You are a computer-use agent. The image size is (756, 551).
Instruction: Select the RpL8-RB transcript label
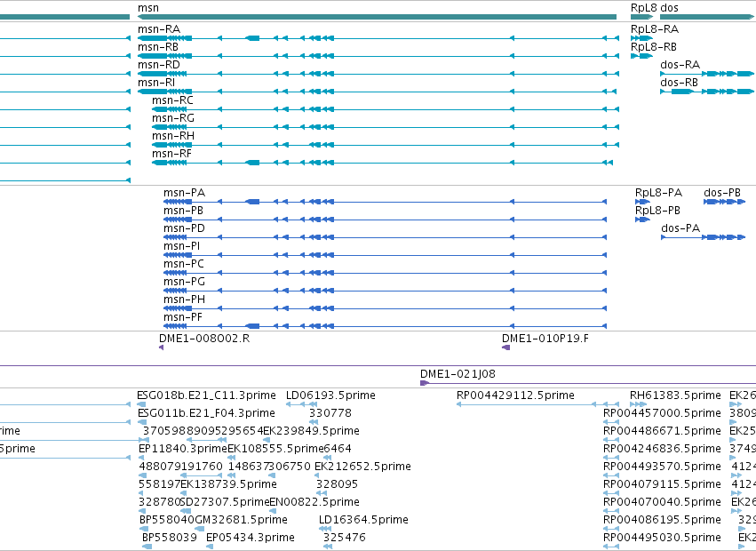point(654,47)
